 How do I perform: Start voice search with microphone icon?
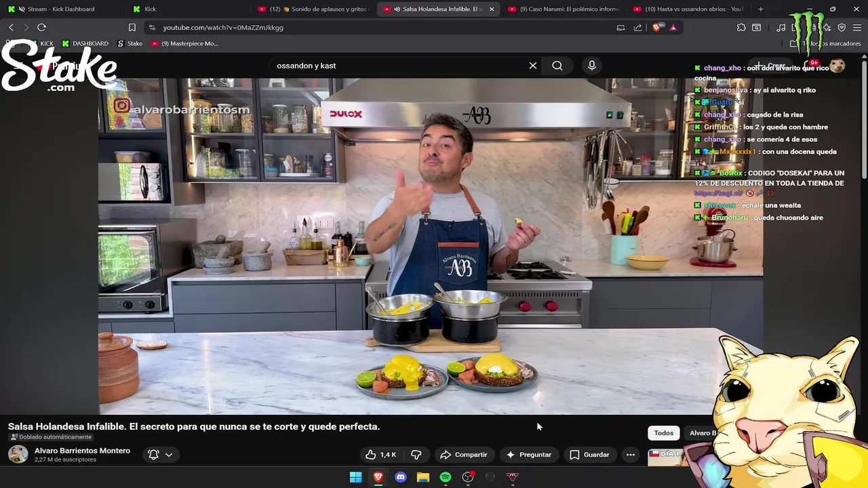(x=592, y=66)
